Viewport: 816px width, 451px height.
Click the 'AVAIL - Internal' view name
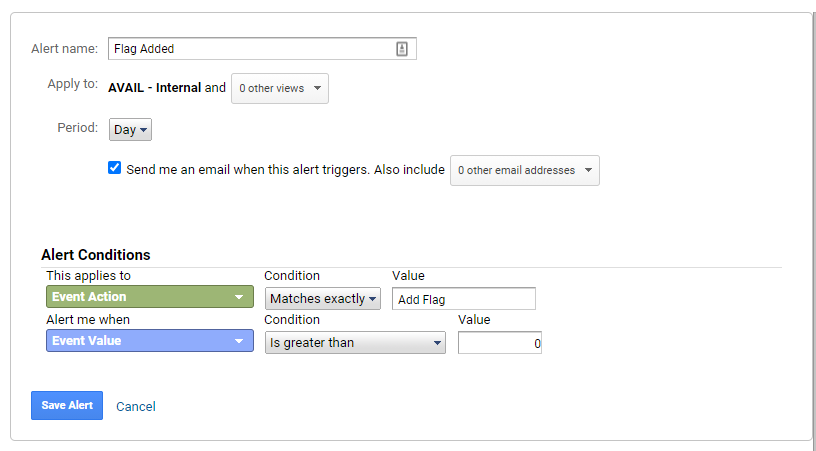coord(155,88)
